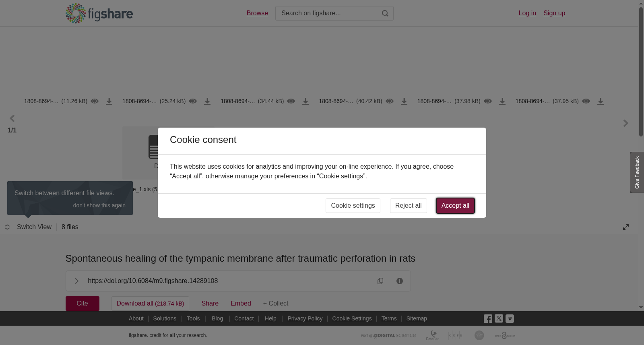Open the Give Feedback side tab

(x=637, y=172)
